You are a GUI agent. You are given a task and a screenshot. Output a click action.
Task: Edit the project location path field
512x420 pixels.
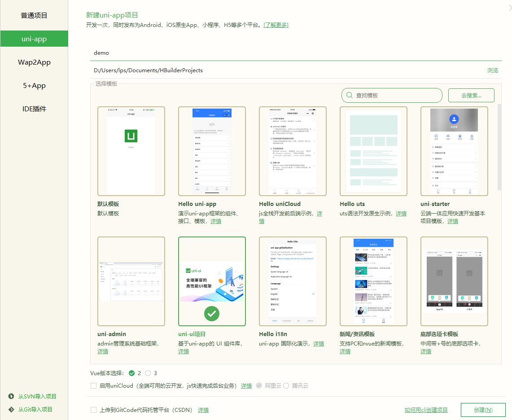click(287, 70)
